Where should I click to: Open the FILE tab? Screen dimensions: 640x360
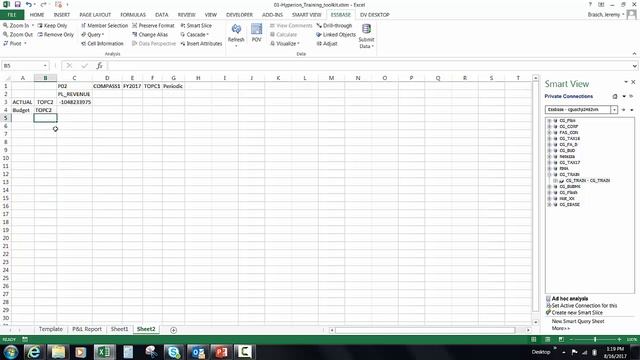click(x=12, y=15)
